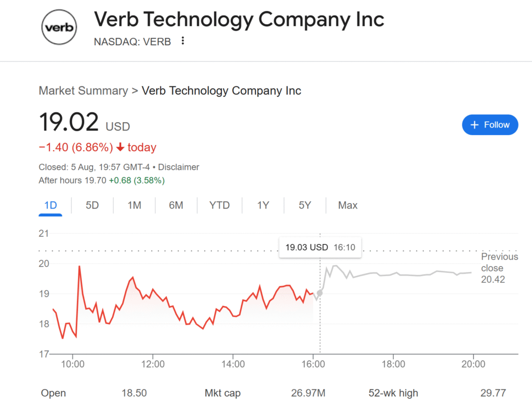Image resolution: width=532 pixels, height=402 pixels.
Task: Select the 1Y chart tab
Action: [263, 205]
